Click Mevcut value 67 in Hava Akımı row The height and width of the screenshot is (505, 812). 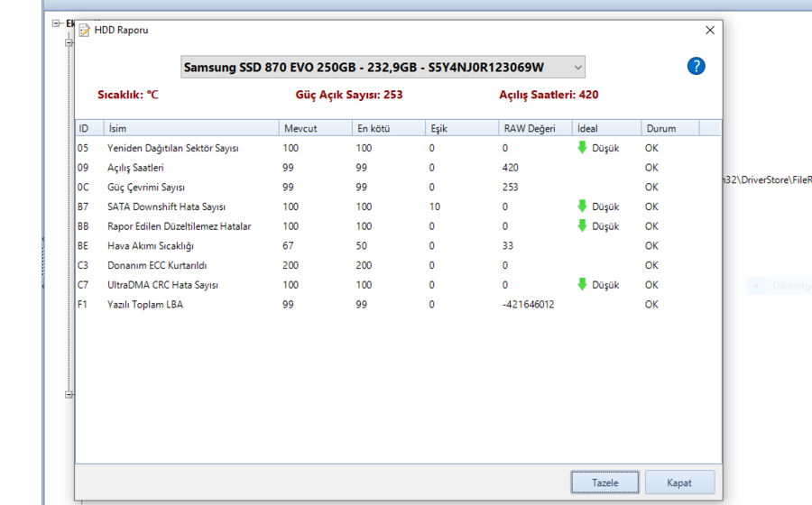[288, 246]
